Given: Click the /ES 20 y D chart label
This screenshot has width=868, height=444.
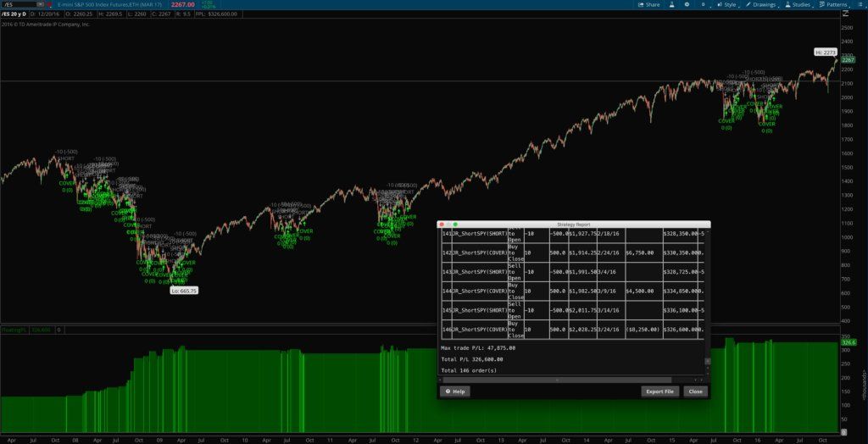Looking at the screenshot, I should click(x=14, y=14).
